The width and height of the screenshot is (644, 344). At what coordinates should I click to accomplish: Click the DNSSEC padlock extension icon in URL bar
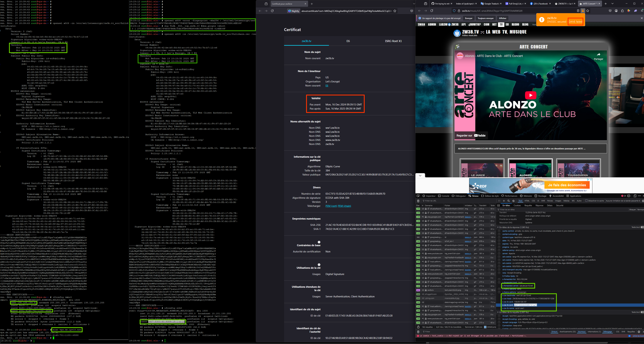(583, 11)
